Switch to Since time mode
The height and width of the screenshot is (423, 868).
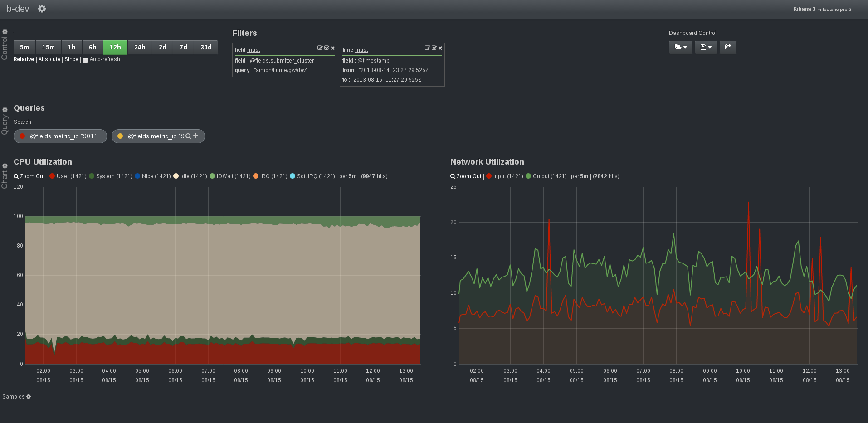point(71,59)
